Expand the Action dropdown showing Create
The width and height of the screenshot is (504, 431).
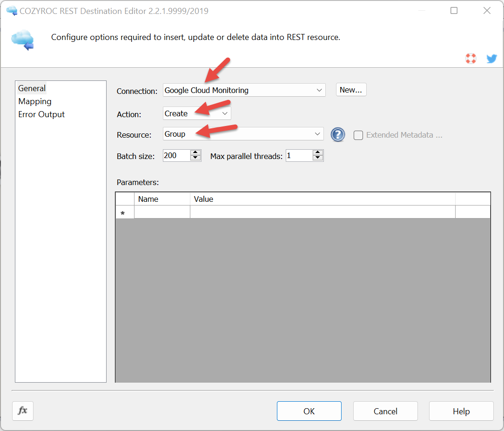tap(197, 113)
